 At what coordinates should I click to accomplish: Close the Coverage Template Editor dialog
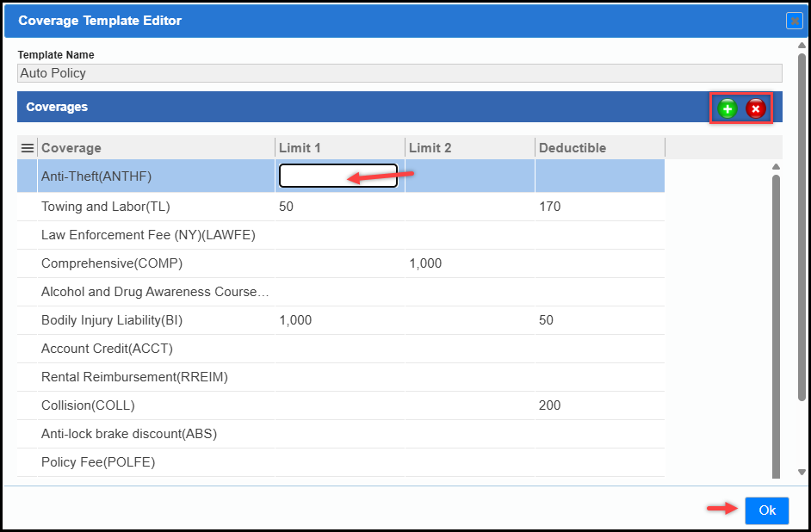click(795, 21)
